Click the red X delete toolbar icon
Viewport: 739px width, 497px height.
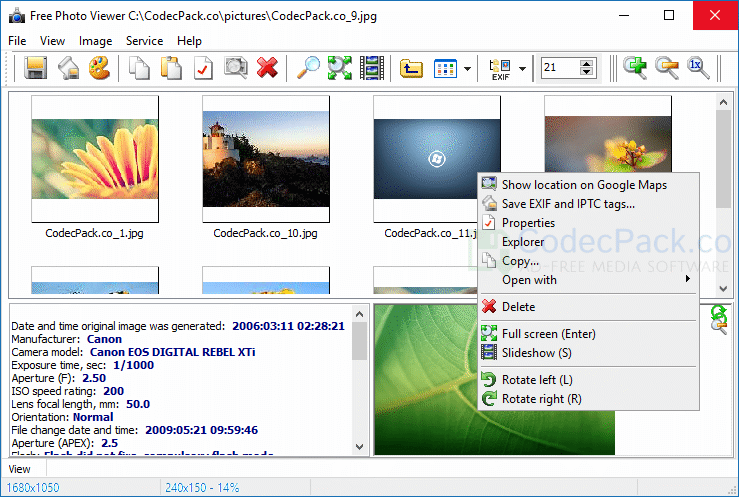pos(267,68)
